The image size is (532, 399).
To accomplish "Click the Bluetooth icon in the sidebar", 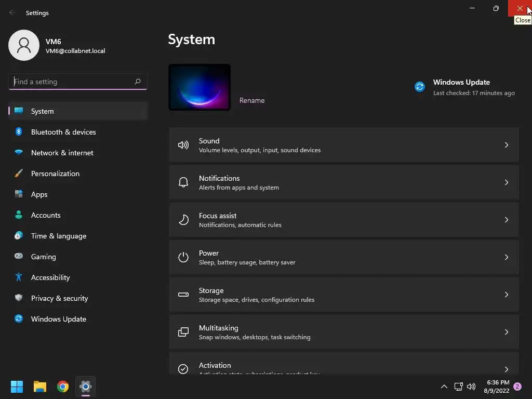I will (x=19, y=131).
